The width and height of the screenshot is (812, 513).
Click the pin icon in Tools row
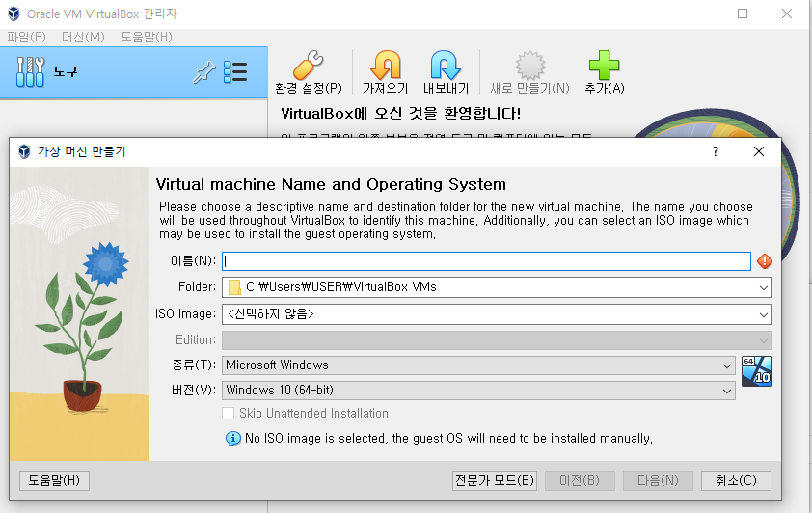[203, 72]
